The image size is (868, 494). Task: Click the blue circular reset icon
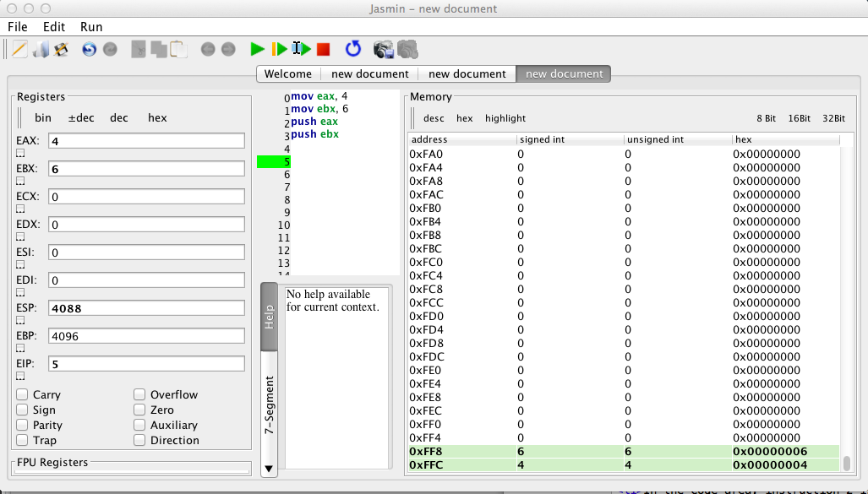353,49
